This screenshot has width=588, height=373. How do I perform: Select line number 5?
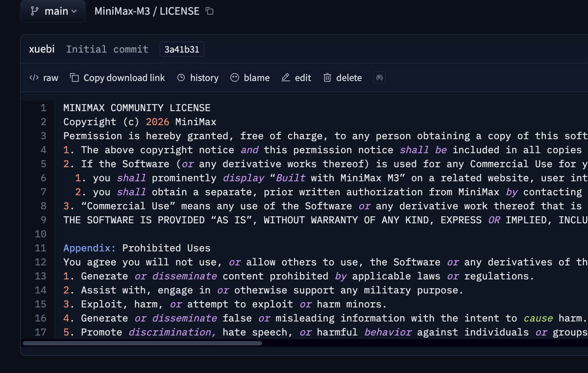click(43, 164)
